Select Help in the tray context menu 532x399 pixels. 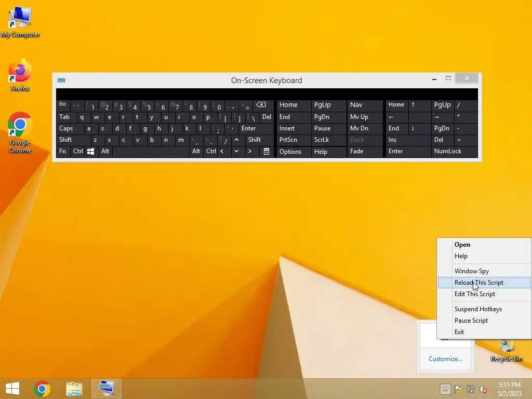[x=484, y=256]
